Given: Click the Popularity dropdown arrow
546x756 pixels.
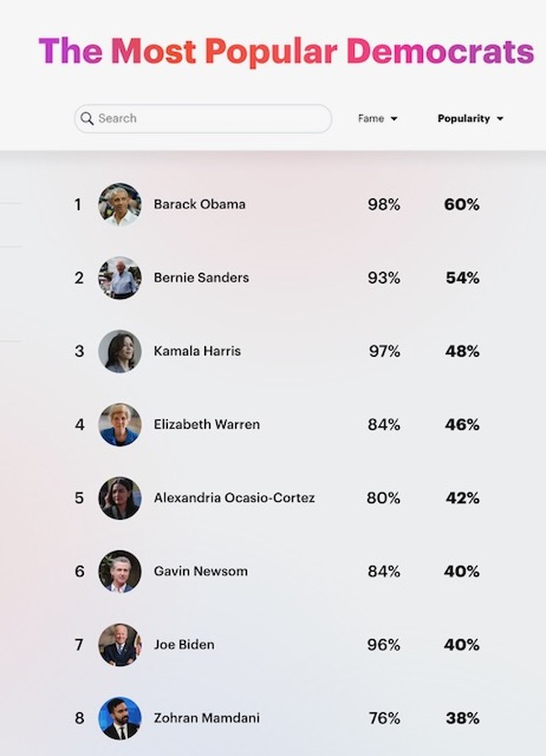Looking at the screenshot, I should click(x=500, y=119).
